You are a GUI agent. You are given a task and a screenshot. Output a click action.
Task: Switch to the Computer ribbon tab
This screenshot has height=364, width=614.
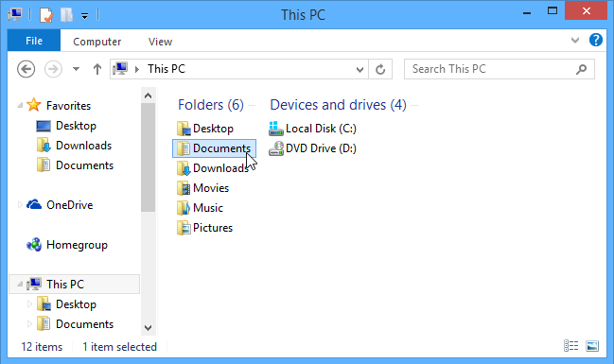[97, 42]
